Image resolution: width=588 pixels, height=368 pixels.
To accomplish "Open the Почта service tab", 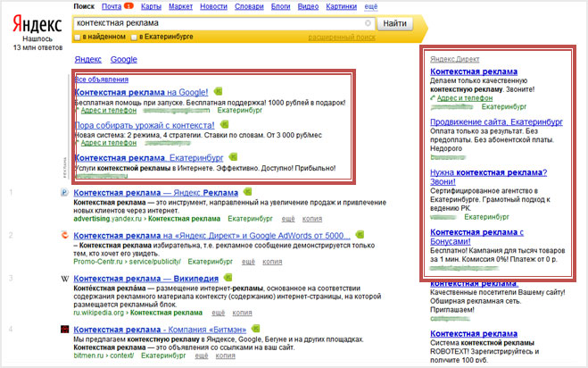I will [x=112, y=6].
